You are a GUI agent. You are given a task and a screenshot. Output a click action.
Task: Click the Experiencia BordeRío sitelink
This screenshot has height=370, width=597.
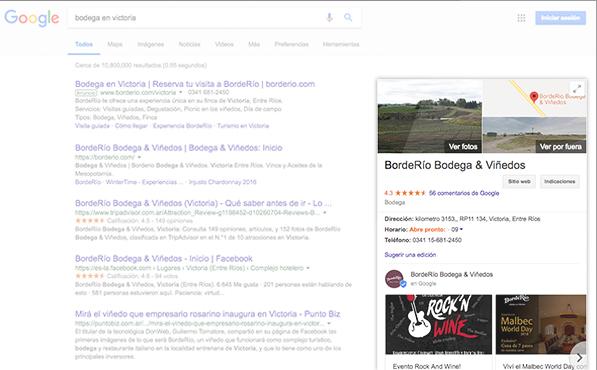coord(182,126)
